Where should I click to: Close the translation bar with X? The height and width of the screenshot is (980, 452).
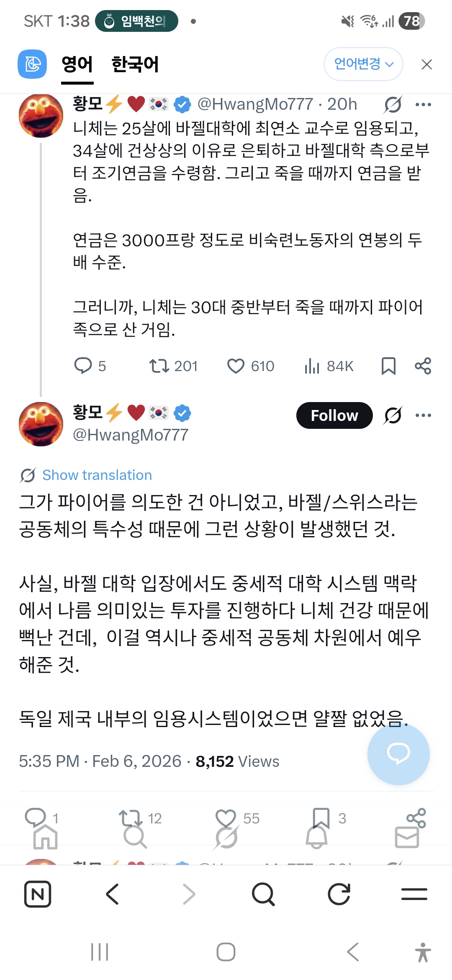426,64
